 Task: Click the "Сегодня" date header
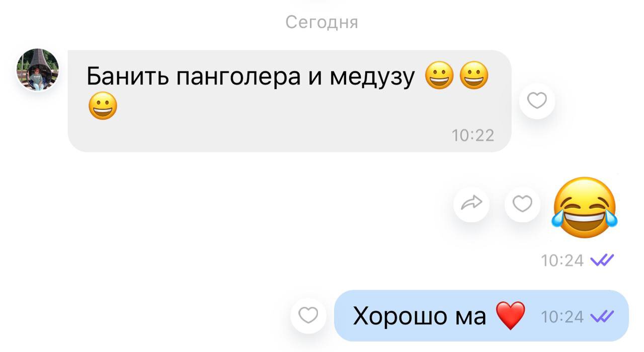(321, 22)
